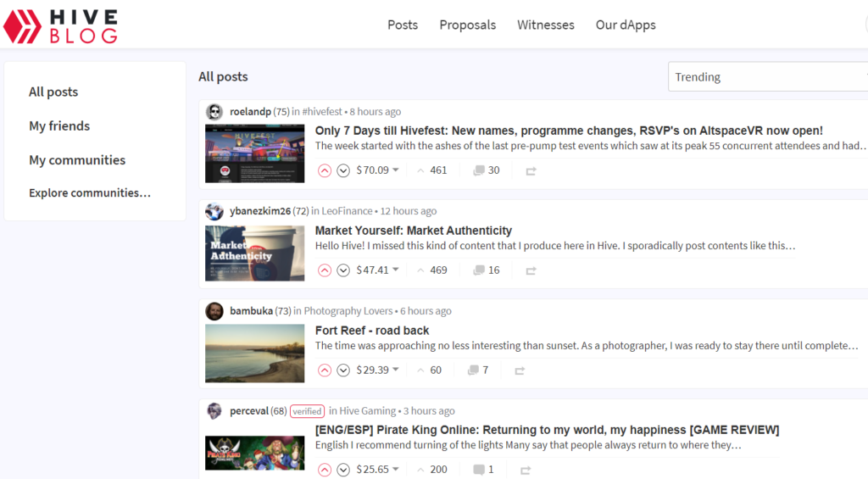Open the '12 hours ago' timestamp link

[409, 211]
